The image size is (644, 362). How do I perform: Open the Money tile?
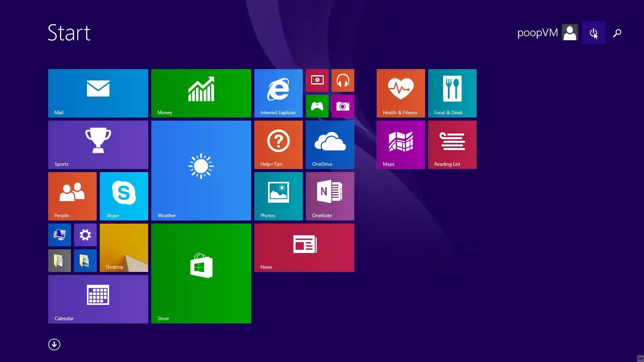pyautogui.click(x=201, y=93)
